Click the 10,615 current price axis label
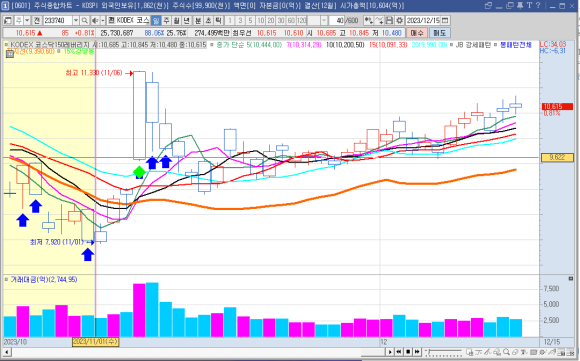 [x=557, y=107]
